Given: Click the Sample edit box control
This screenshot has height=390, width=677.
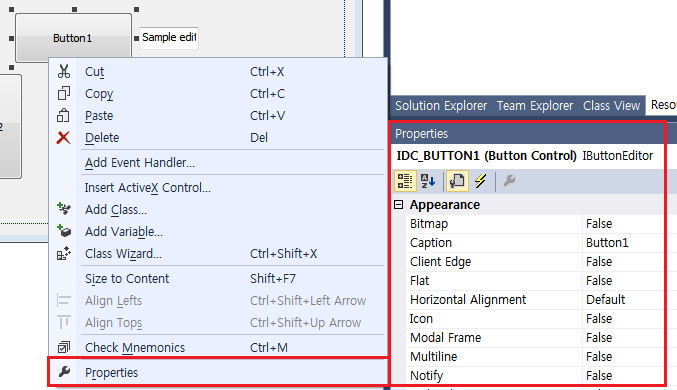Looking at the screenshot, I should coord(169,37).
